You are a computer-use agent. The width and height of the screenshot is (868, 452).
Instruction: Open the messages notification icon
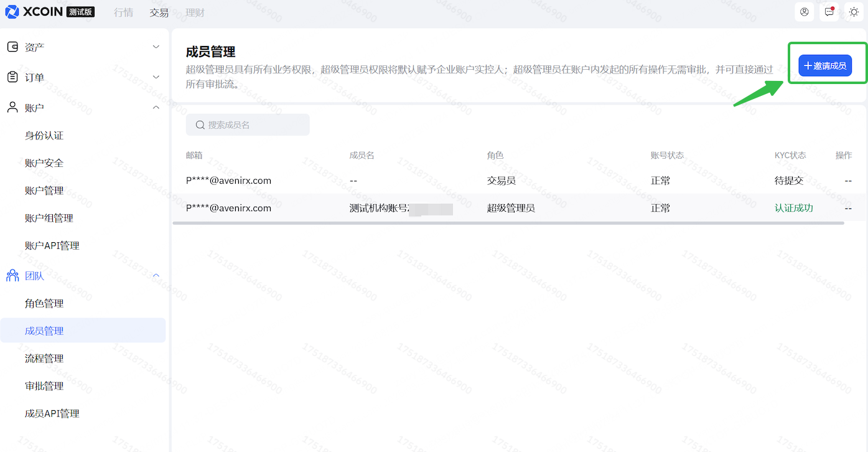(829, 12)
